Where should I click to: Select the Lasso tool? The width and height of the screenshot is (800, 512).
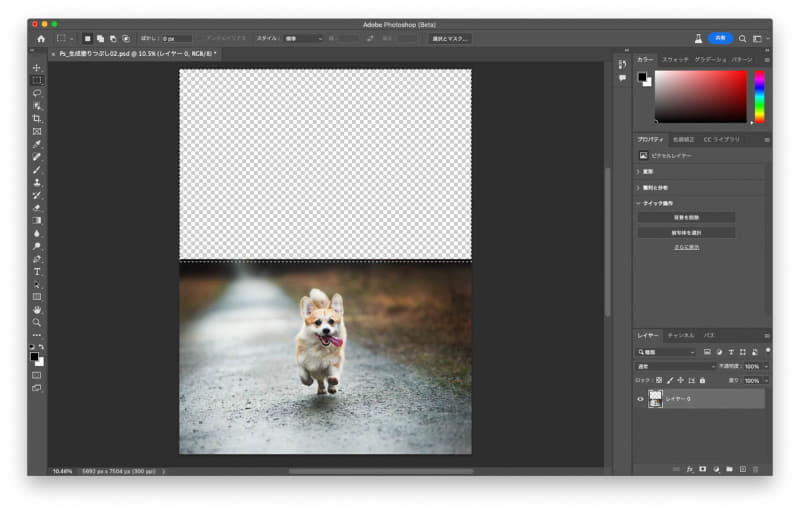(37, 93)
